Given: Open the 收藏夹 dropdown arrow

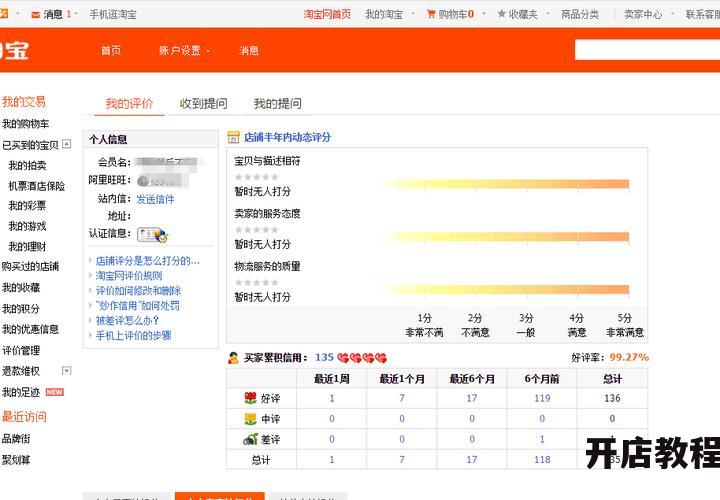Looking at the screenshot, I should [547, 14].
